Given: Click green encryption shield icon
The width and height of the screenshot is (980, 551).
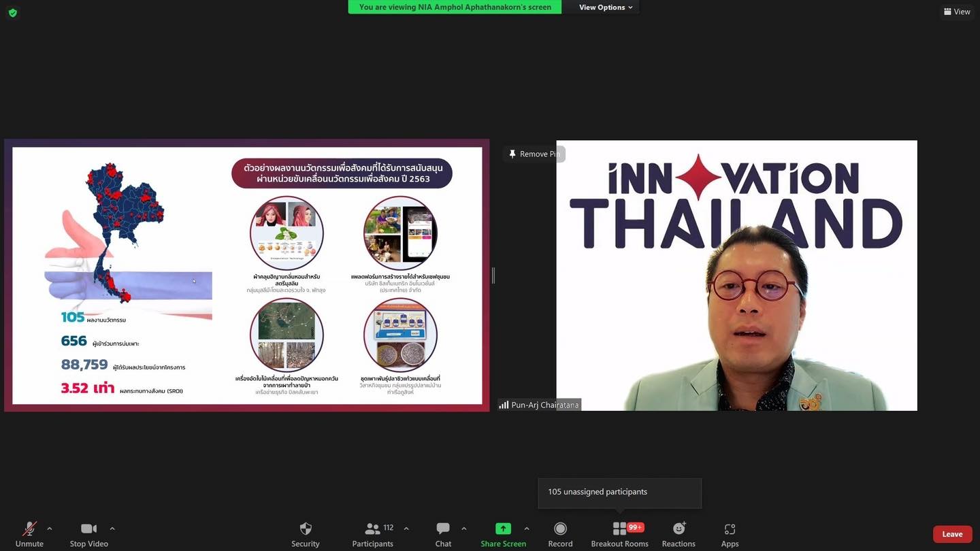Looking at the screenshot, I should (12, 12).
